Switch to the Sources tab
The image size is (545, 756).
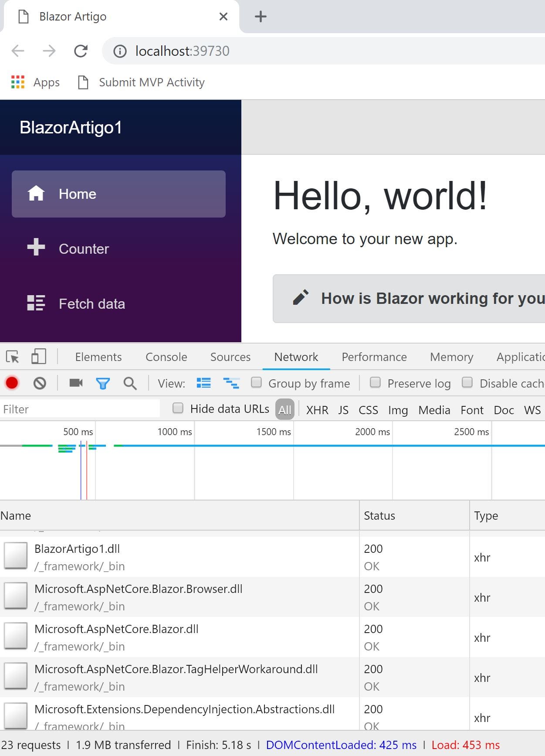coord(230,357)
